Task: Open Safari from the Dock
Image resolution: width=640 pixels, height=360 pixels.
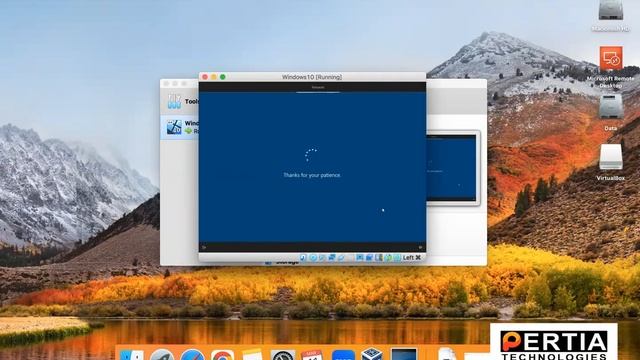Action: click(192, 355)
